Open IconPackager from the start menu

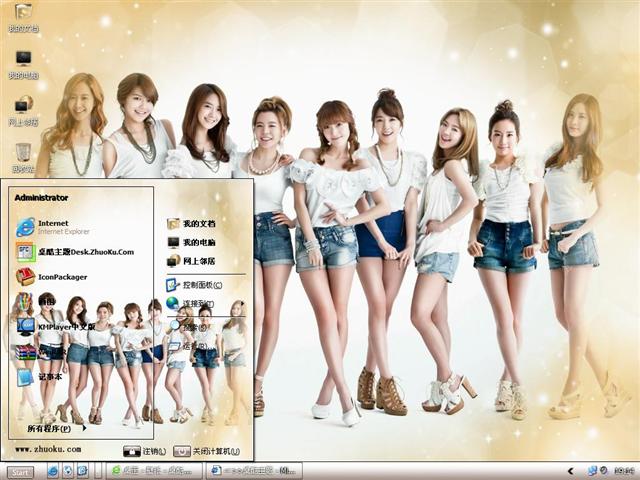[51, 277]
